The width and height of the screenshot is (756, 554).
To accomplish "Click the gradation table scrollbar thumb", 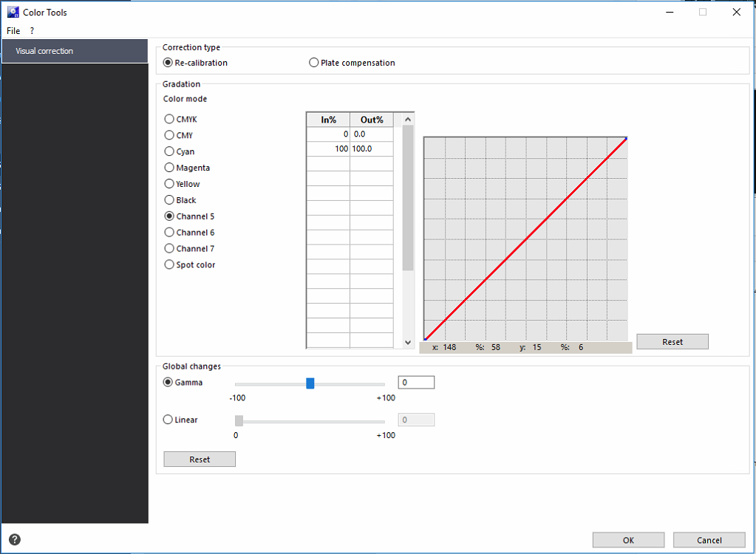I will pos(408,198).
